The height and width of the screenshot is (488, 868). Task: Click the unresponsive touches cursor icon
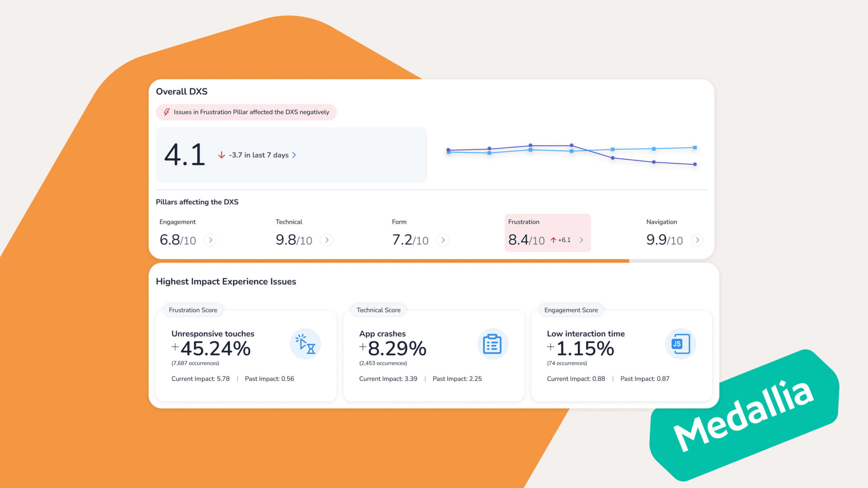pos(305,344)
